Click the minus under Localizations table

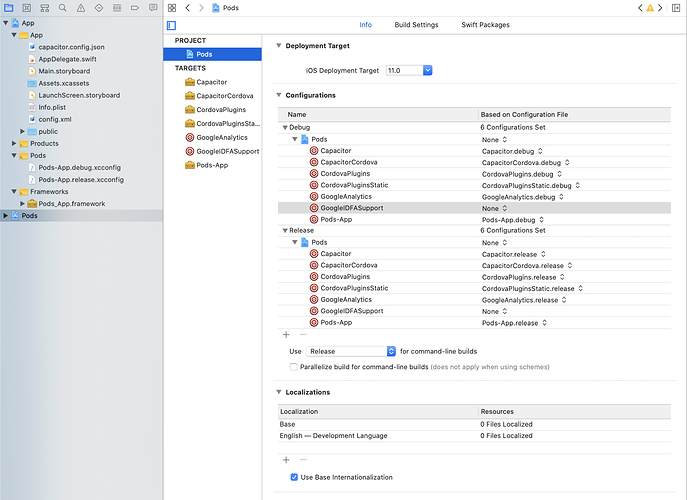pyautogui.click(x=303, y=460)
